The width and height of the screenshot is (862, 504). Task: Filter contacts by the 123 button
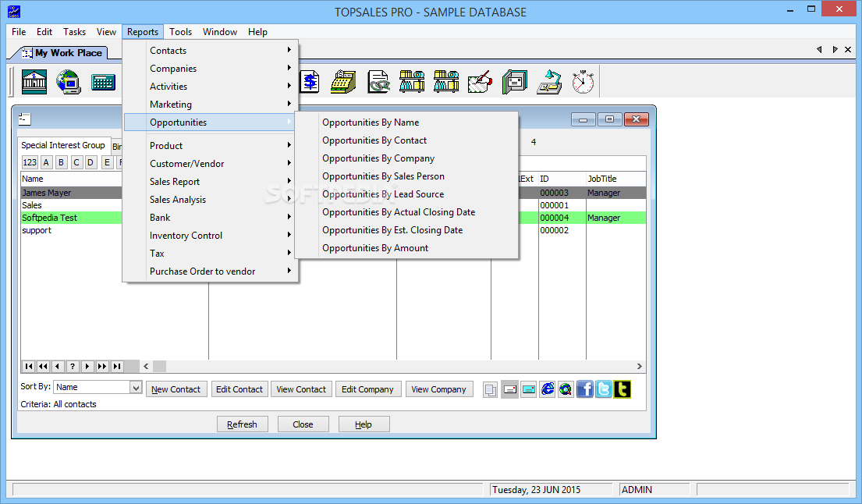click(x=30, y=162)
